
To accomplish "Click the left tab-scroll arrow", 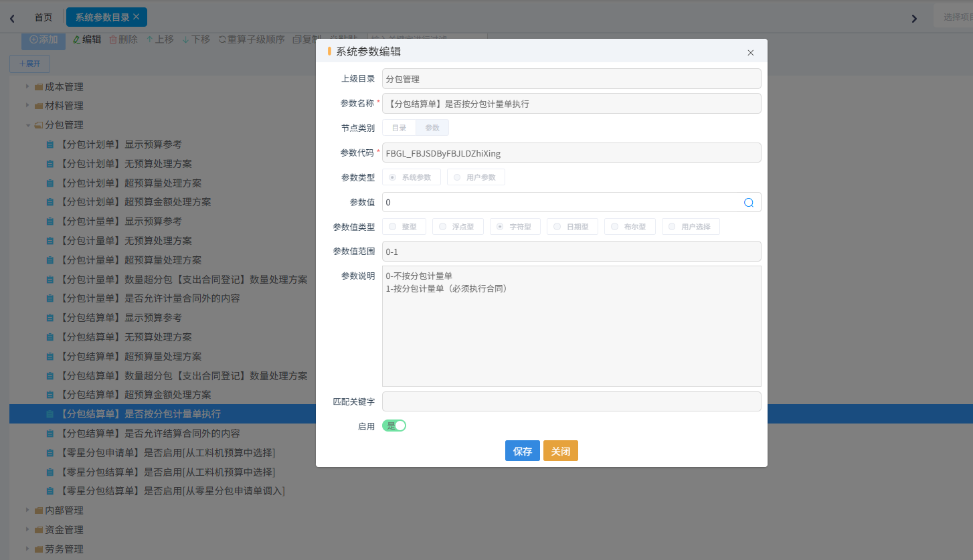I will (12, 18).
